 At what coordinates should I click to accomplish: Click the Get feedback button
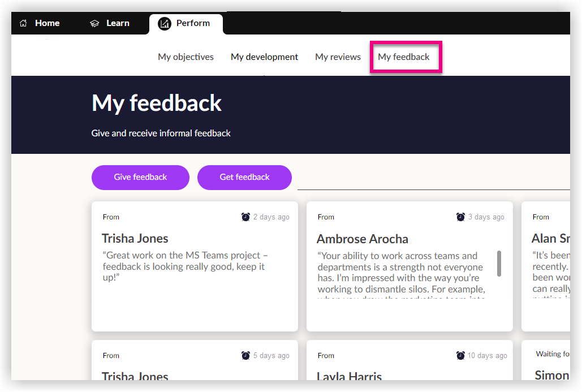tap(244, 177)
